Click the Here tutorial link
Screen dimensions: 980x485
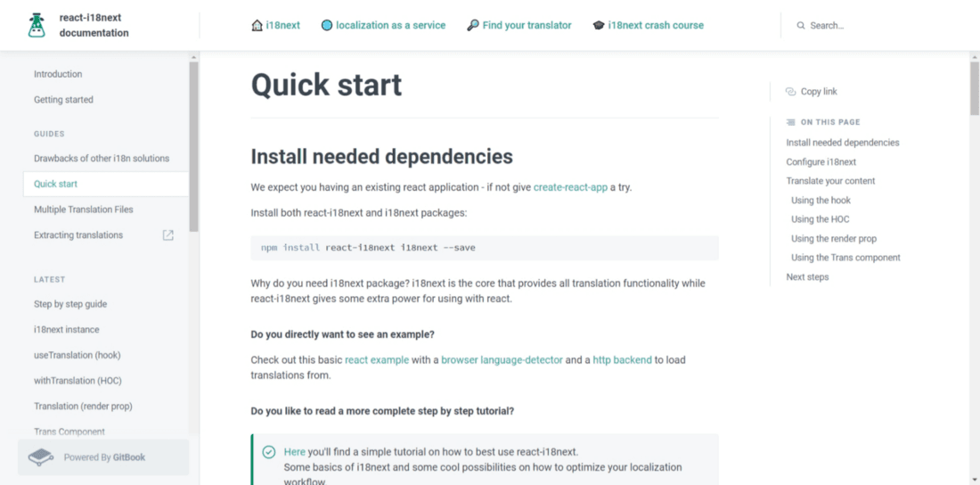click(x=294, y=451)
